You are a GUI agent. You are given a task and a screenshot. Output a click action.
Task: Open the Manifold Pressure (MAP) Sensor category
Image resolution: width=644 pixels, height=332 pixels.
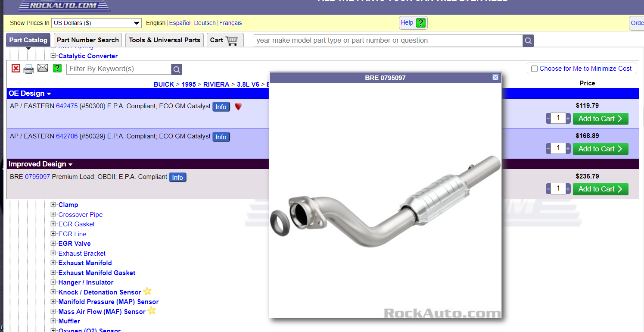(109, 302)
